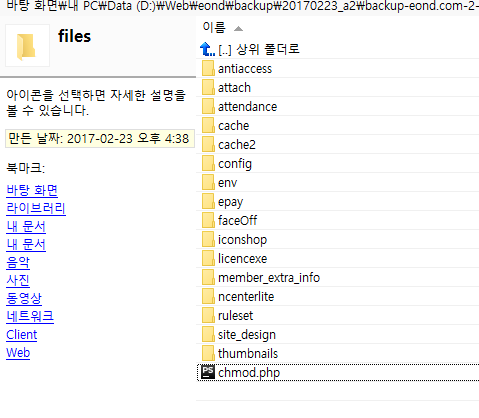This screenshot has height=418, width=479.
Task: Click the attach folder icon
Action: pyautogui.click(x=208, y=87)
